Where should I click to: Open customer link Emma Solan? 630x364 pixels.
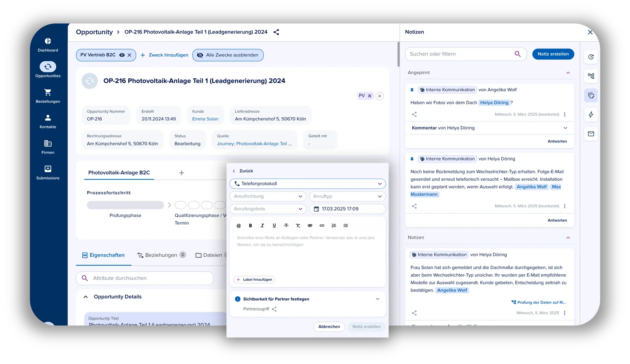point(205,119)
